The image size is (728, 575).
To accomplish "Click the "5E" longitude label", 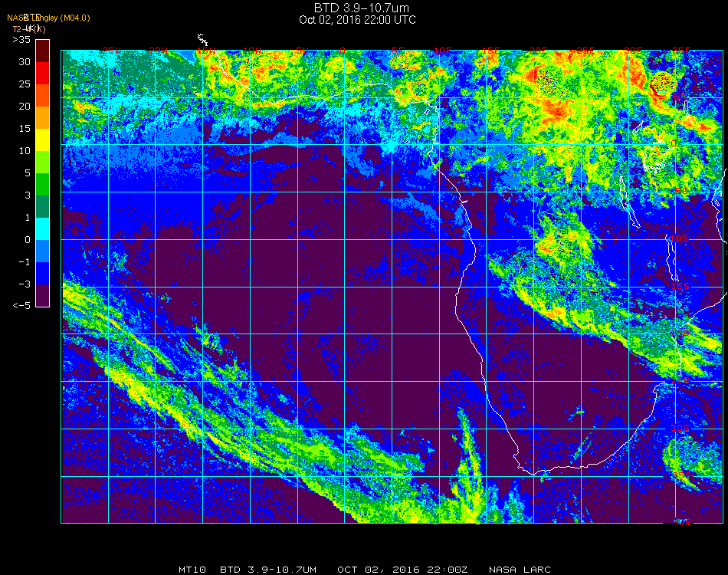I will (x=398, y=51).
